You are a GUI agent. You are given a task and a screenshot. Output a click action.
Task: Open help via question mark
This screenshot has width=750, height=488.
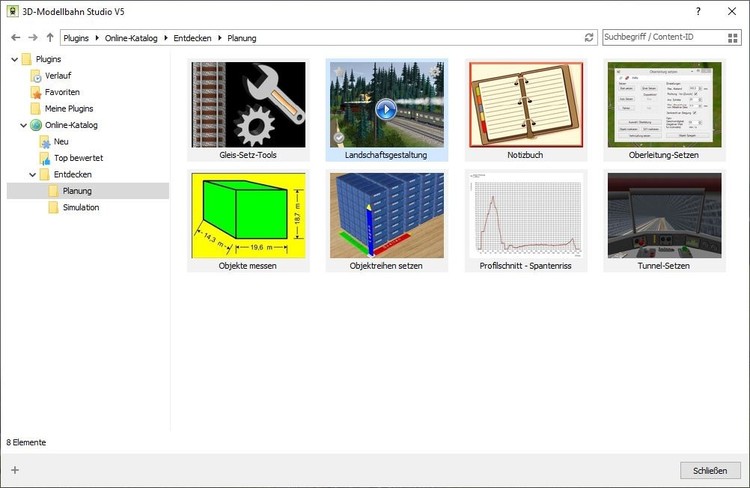point(698,11)
